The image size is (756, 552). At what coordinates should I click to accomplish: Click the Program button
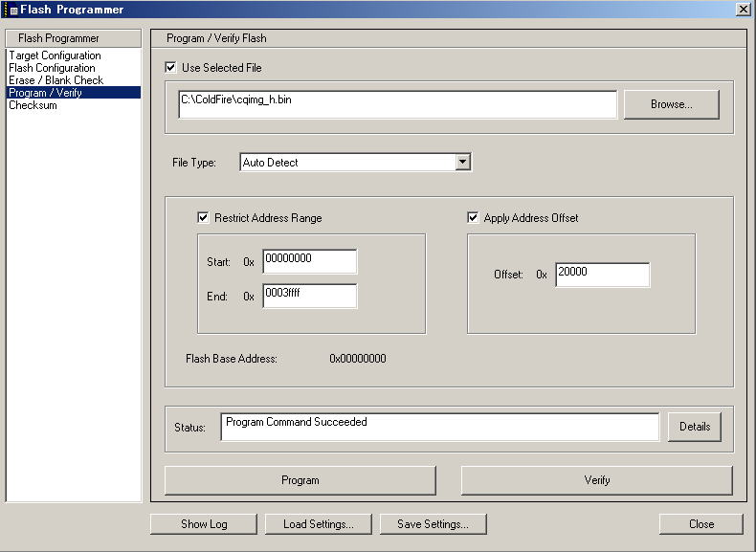point(300,480)
